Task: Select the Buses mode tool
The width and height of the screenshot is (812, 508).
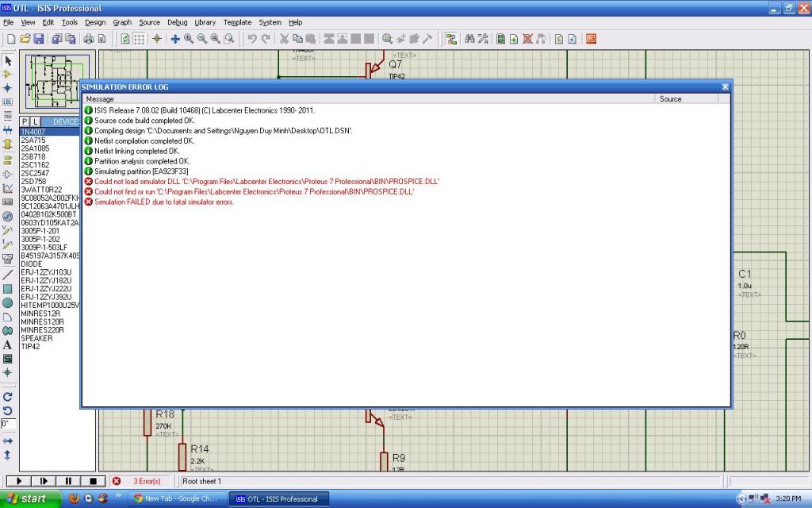Action: (x=8, y=130)
